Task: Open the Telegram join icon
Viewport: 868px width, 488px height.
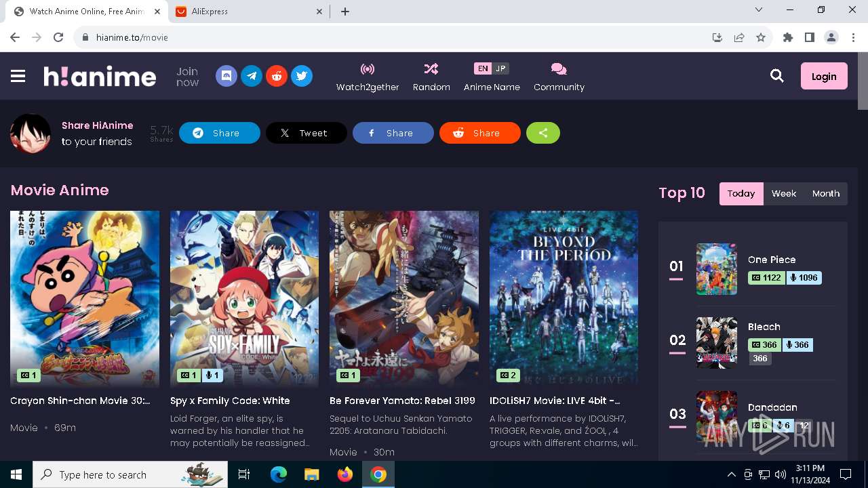Action: pyautogui.click(x=252, y=76)
